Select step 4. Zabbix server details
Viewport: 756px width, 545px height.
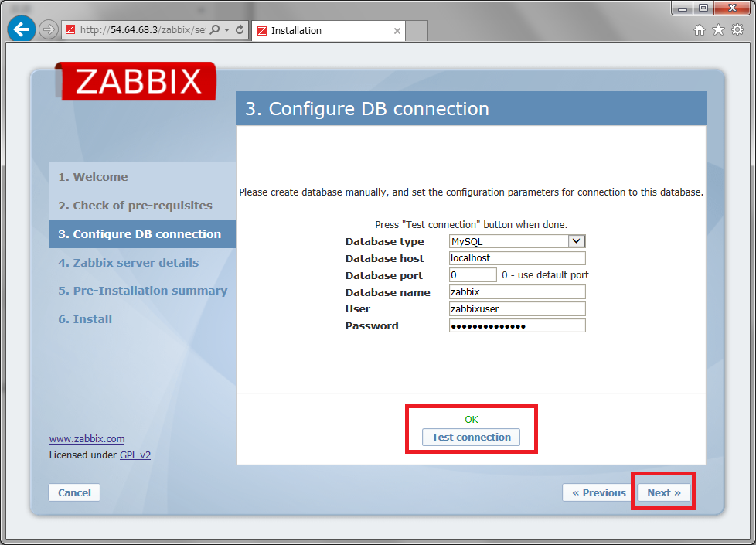[x=128, y=263]
